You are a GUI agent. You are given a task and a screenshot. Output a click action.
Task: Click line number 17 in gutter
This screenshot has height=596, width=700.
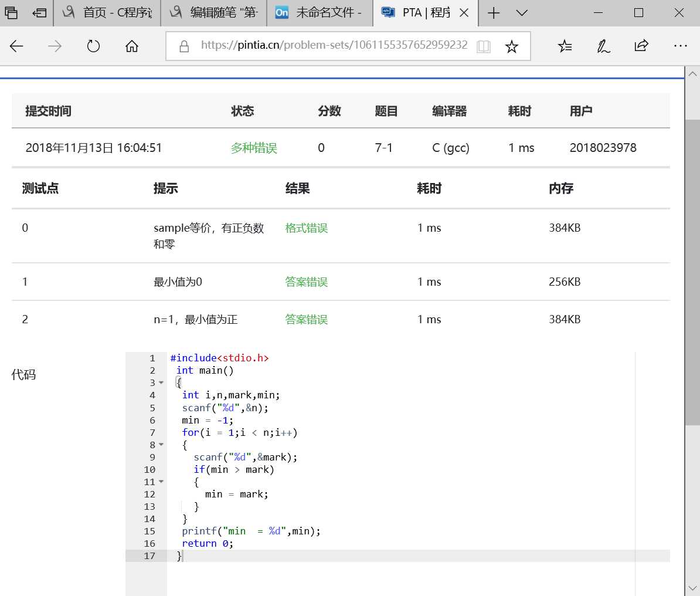pos(149,556)
